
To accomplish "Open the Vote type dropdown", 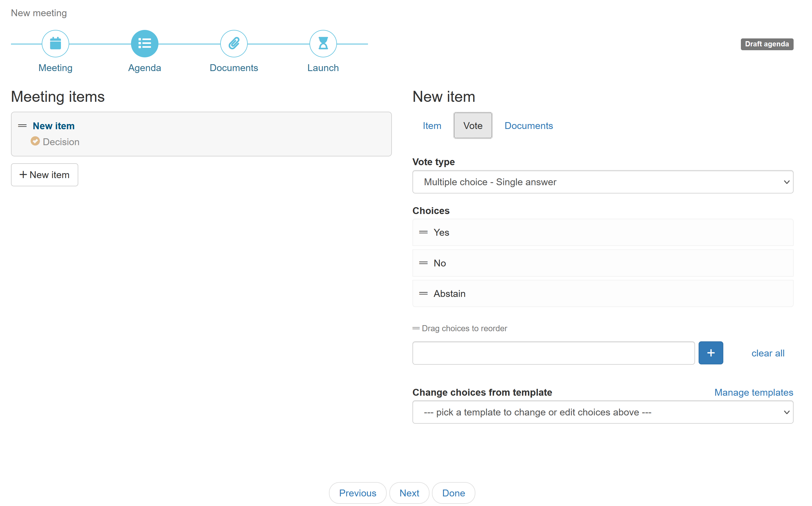I will coord(602,182).
